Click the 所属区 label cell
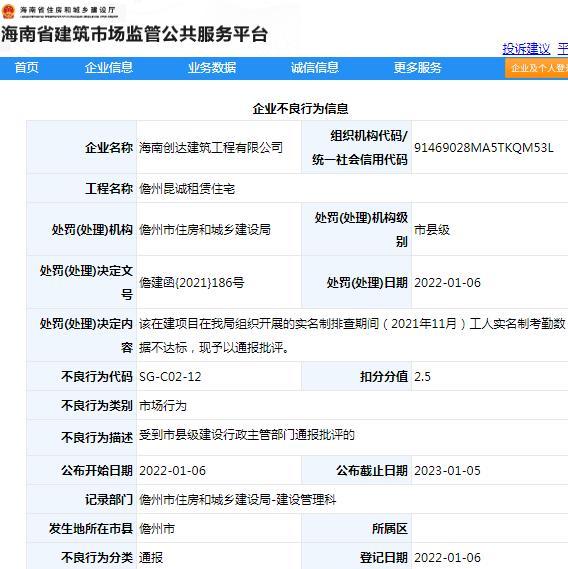 (356, 529)
